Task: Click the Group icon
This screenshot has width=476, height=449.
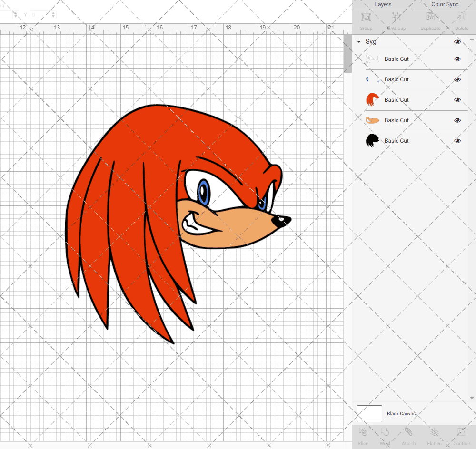Action: coord(366,17)
